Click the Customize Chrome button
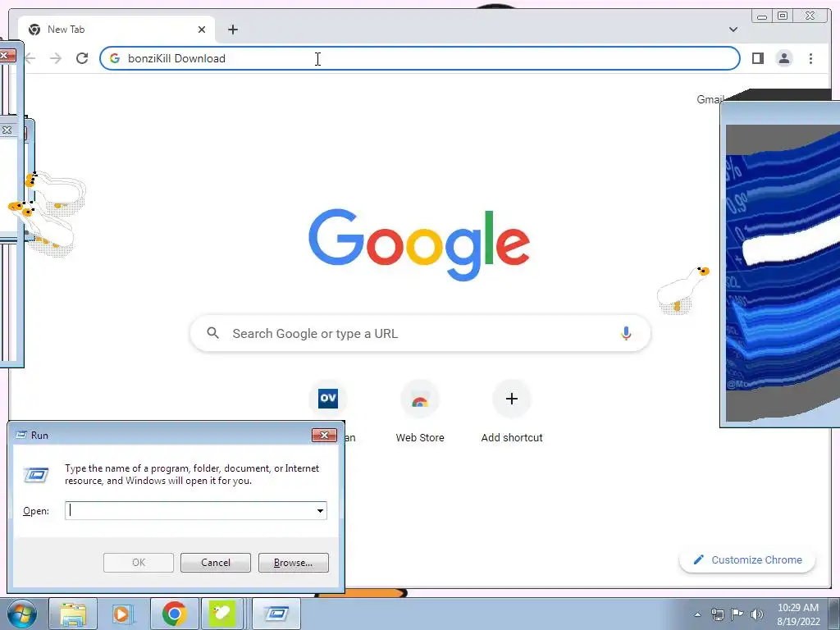Viewport: 840px width, 630px height. tap(747, 559)
